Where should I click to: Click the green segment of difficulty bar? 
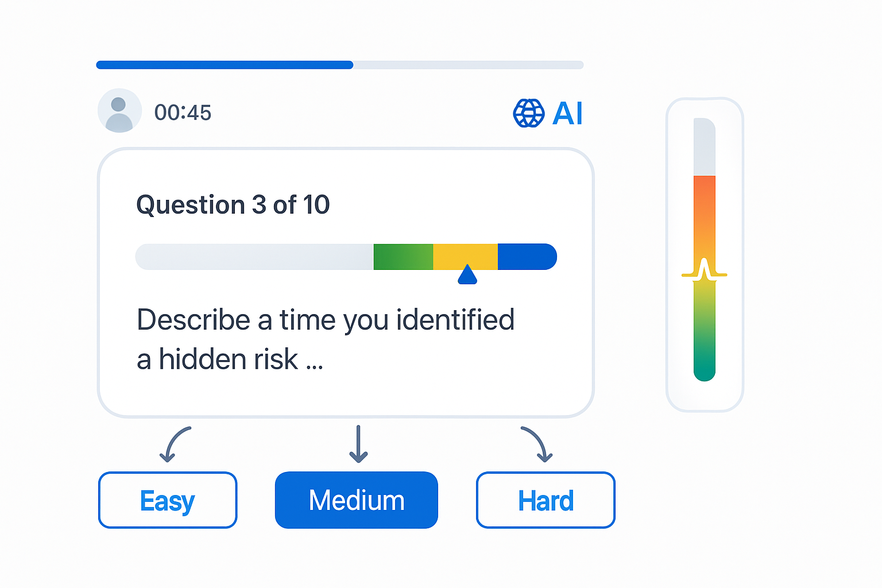point(403,257)
